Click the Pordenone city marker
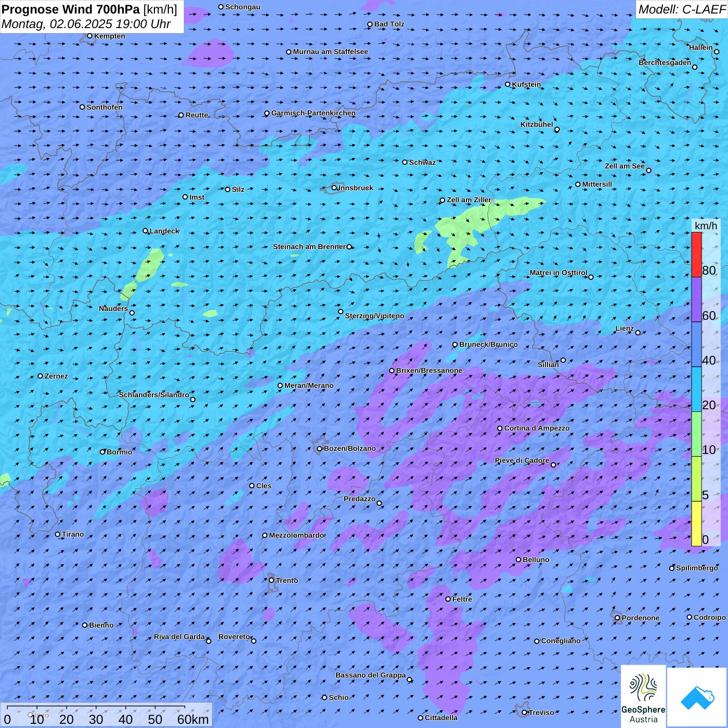This screenshot has height=728, width=728. (617, 618)
